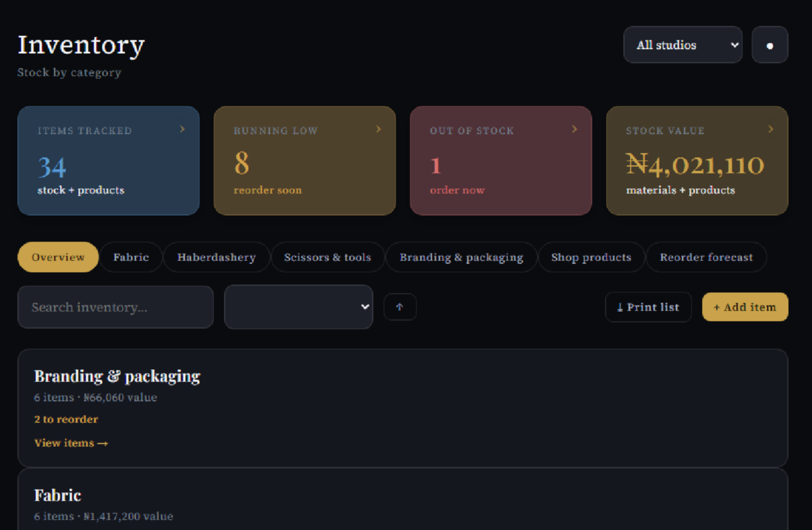Screen dimensions: 812x530
Task: Open the Haberdashery tab
Action: coord(216,257)
